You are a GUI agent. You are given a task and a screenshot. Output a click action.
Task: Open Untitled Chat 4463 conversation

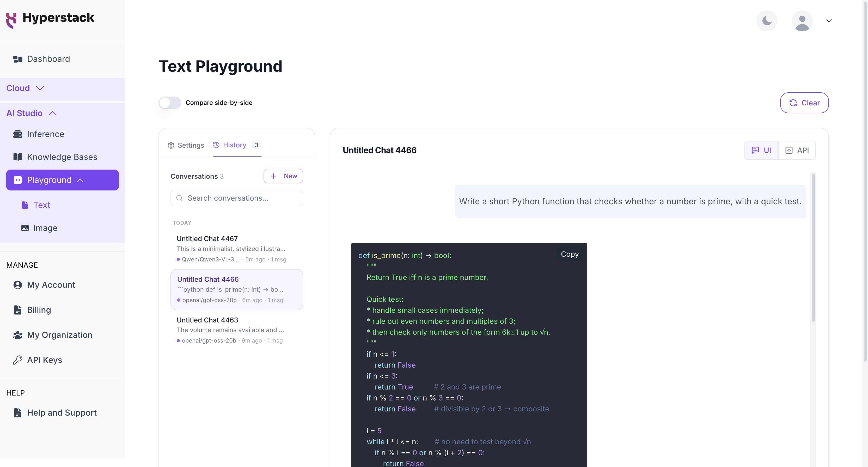[236, 330]
